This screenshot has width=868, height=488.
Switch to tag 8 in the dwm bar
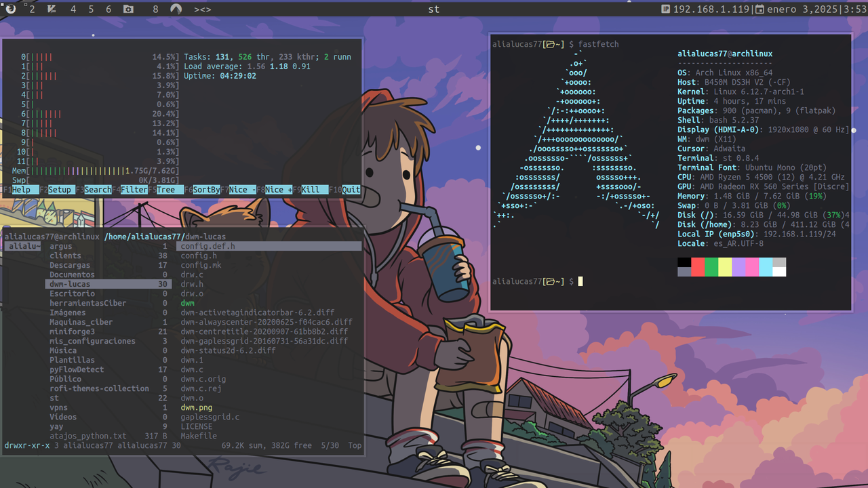coord(155,9)
